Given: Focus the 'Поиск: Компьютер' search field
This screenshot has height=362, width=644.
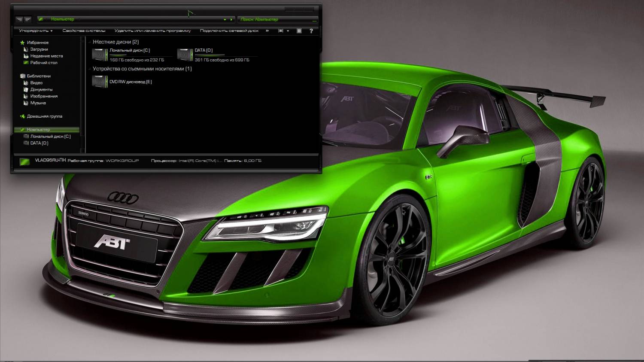Looking at the screenshot, I should pyautogui.click(x=278, y=19).
